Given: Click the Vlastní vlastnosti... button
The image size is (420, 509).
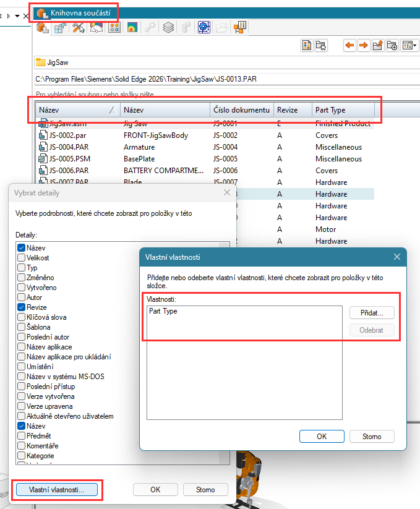Looking at the screenshot, I should pos(56,489).
